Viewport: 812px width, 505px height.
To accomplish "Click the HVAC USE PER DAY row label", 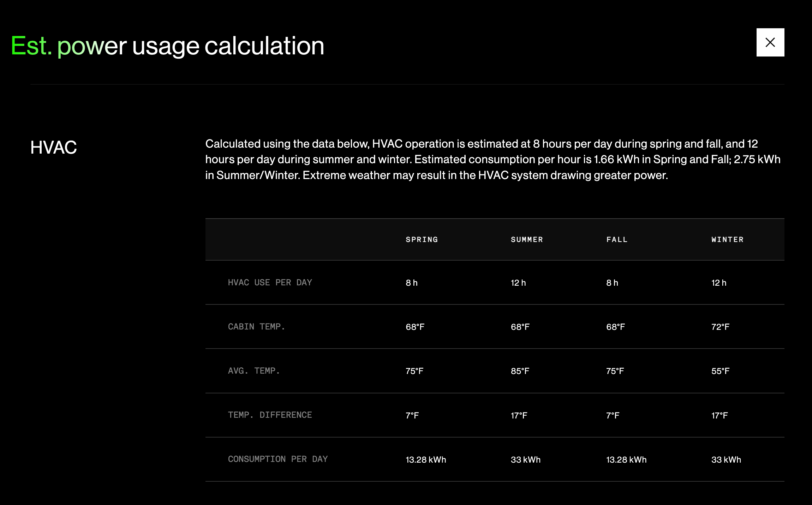I will [270, 283].
